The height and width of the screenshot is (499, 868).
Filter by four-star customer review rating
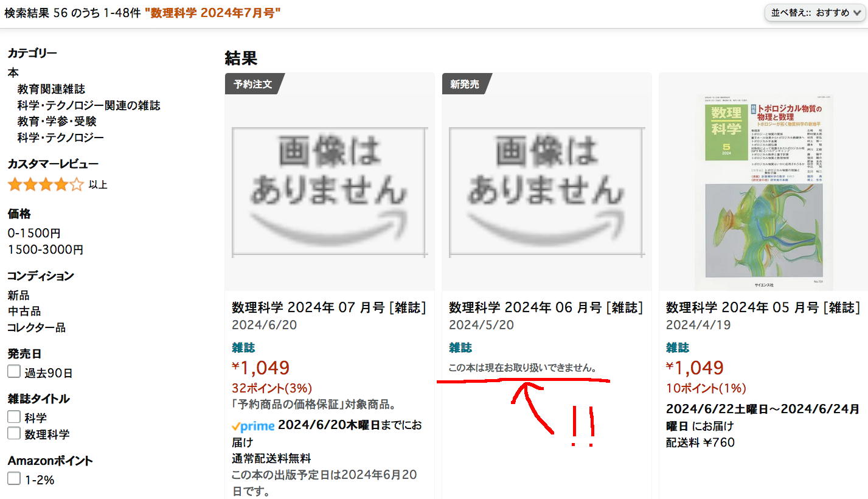[57, 184]
